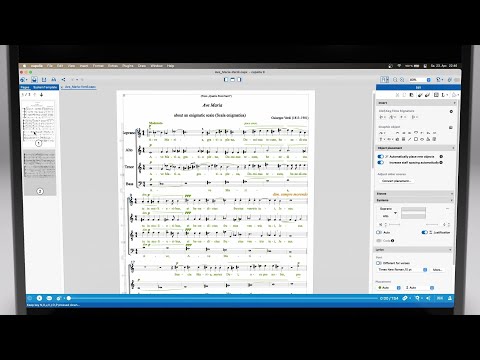Toggle Different for voices under Lyrics font
The image size is (480, 360).
point(379,263)
